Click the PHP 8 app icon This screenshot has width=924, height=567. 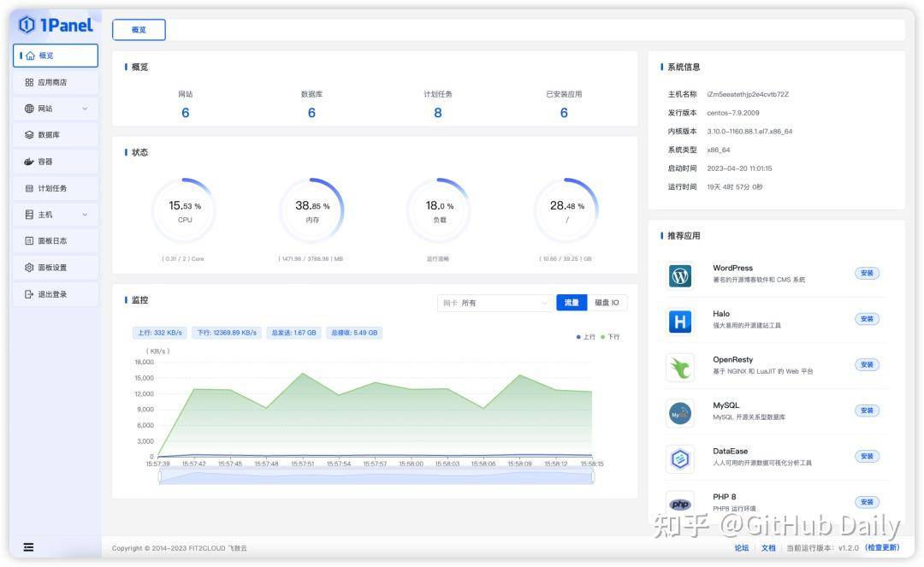[680, 504]
